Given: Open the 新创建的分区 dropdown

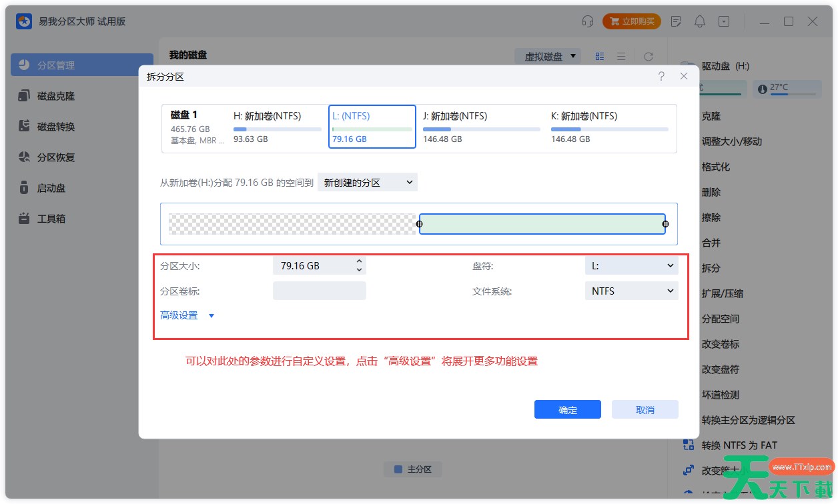Looking at the screenshot, I should click(x=368, y=182).
